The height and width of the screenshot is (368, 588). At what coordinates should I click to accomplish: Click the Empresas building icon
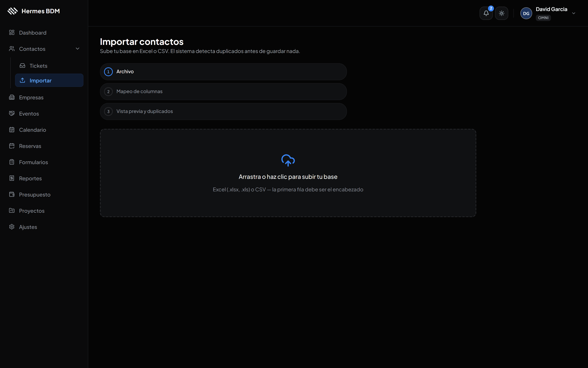pos(12,97)
